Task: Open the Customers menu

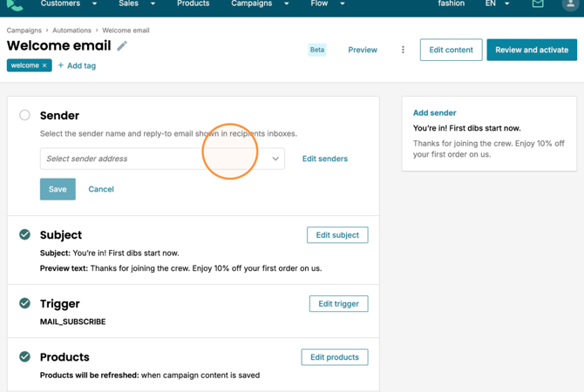Action: (60, 3)
